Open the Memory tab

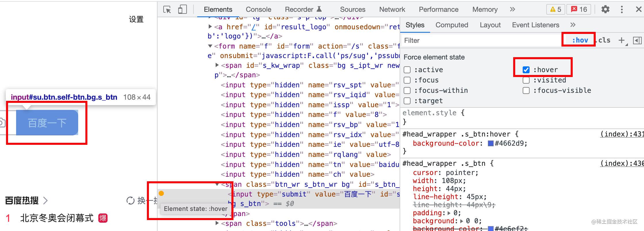[x=485, y=9]
